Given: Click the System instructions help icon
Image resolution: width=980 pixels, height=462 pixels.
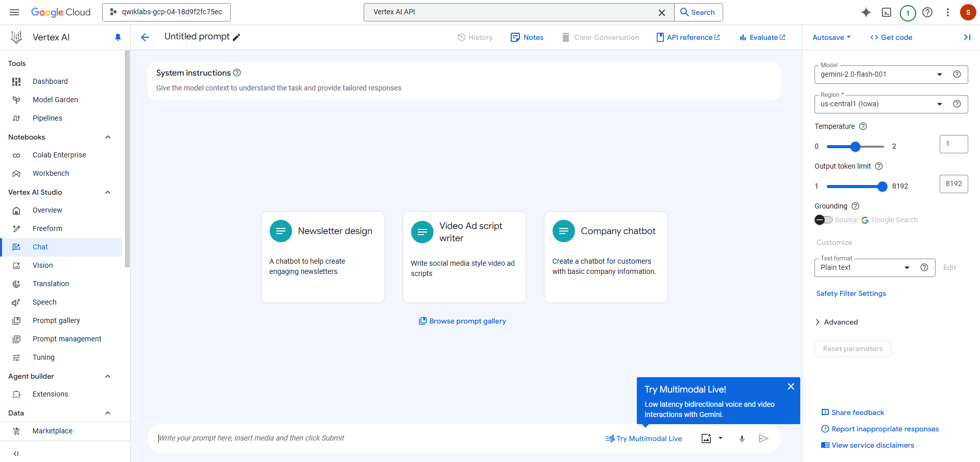Looking at the screenshot, I should click(x=237, y=73).
